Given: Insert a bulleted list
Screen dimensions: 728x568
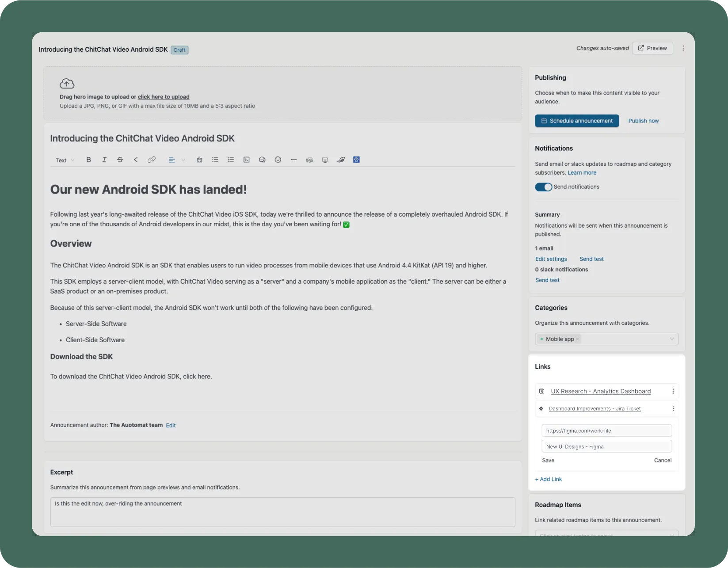Looking at the screenshot, I should pos(215,160).
